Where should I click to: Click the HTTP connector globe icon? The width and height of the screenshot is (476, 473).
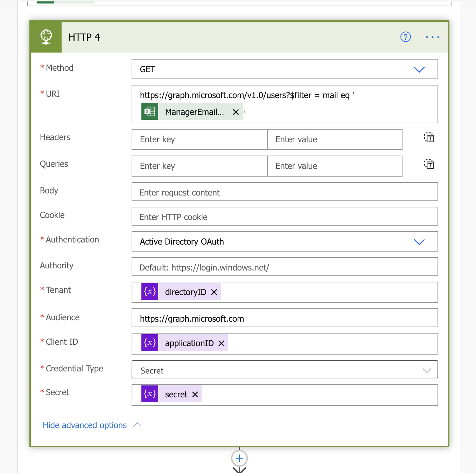pos(45,37)
